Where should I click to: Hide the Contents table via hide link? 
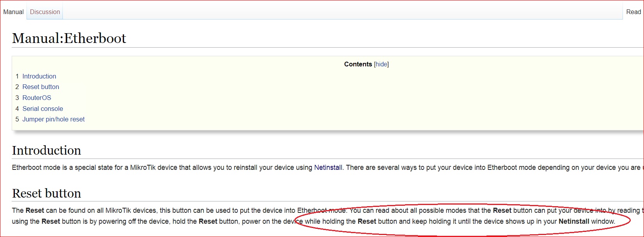tap(381, 64)
